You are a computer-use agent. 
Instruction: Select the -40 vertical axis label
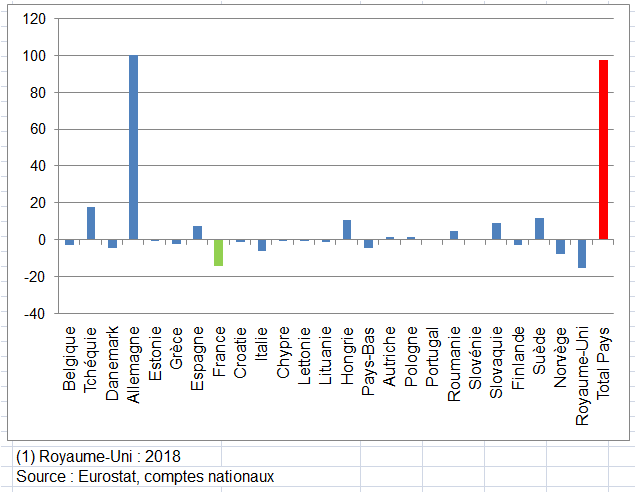33,313
